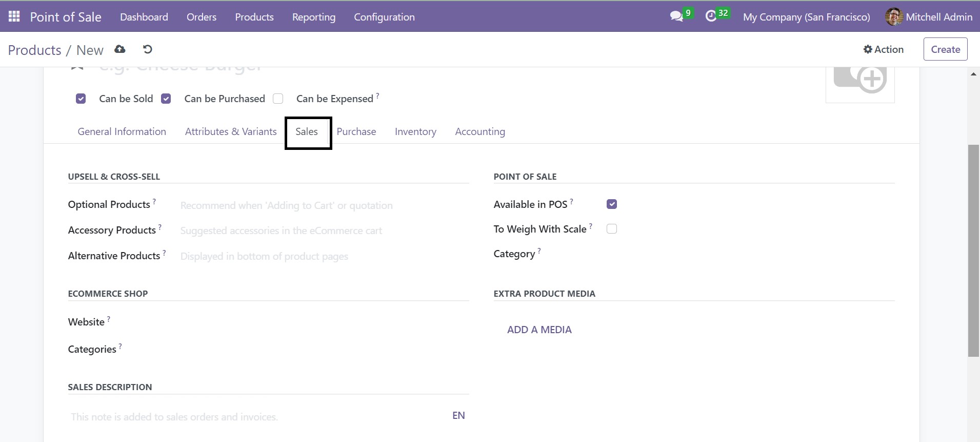Click help mark beside Available in POS
The image size is (980, 442).
pos(571,201)
